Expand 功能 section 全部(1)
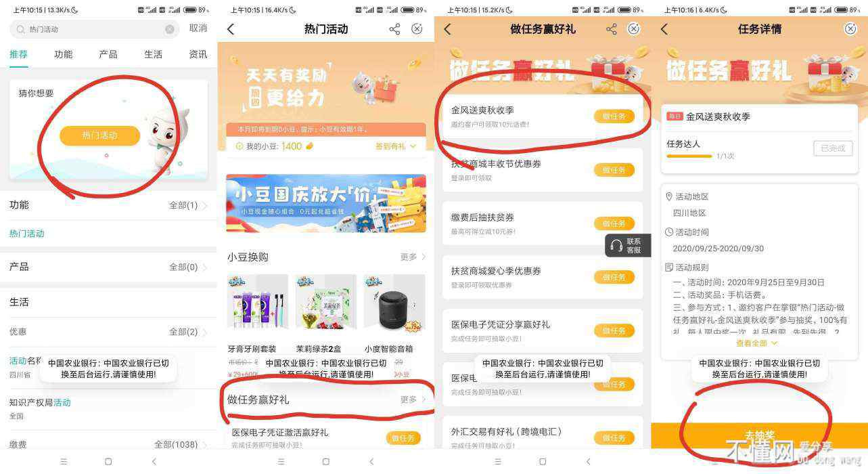 coord(188,205)
